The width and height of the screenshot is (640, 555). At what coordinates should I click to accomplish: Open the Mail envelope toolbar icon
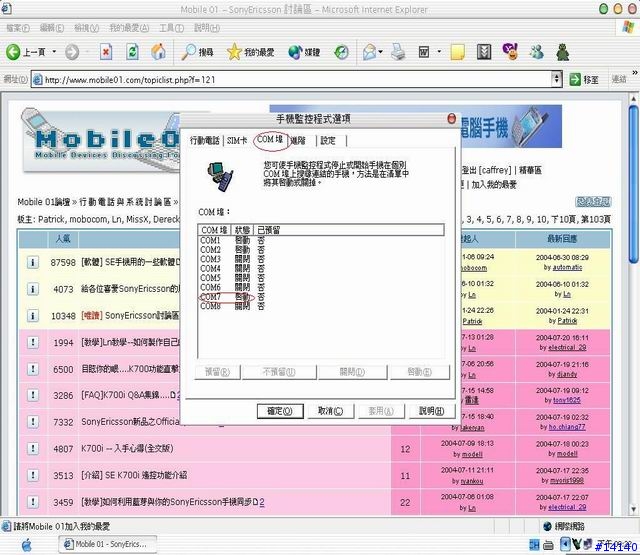pyautogui.click(x=369, y=52)
